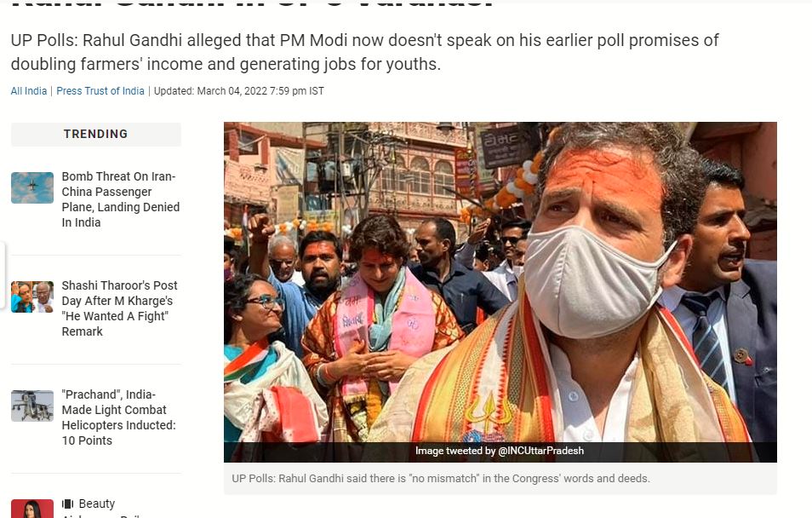Open the Shashi Tharoor story thumbnail
This screenshot has width=812, height=518.
(x=32, y=296)
